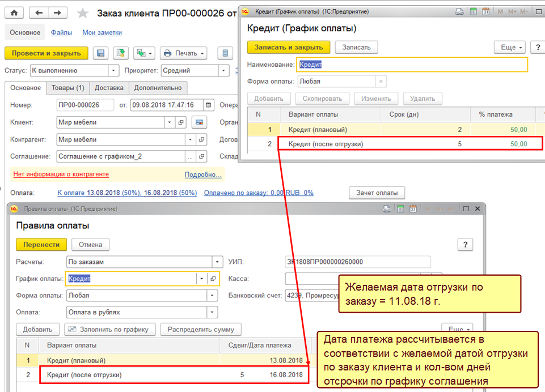
Task: Expand the Контрагент dropdown list
Action: pyautogui.click(x=190, y=139)
